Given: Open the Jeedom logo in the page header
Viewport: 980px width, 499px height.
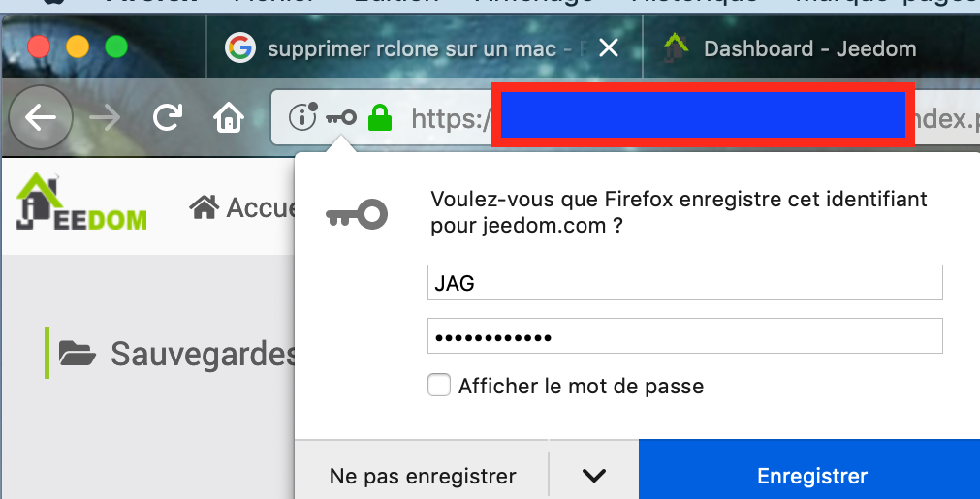Looking at the screenshot, I should coord(81,202).
